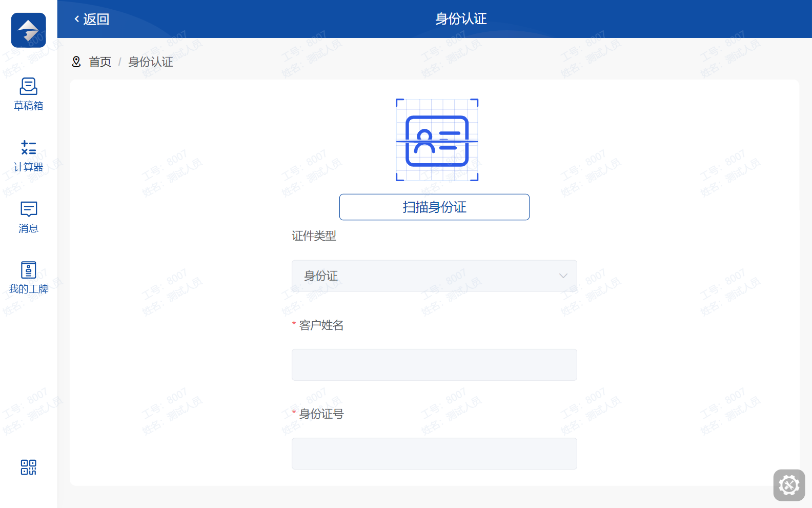Click the 身份证号 label
812x508 pixels.
pyautogui.click(x=321, y=414)
